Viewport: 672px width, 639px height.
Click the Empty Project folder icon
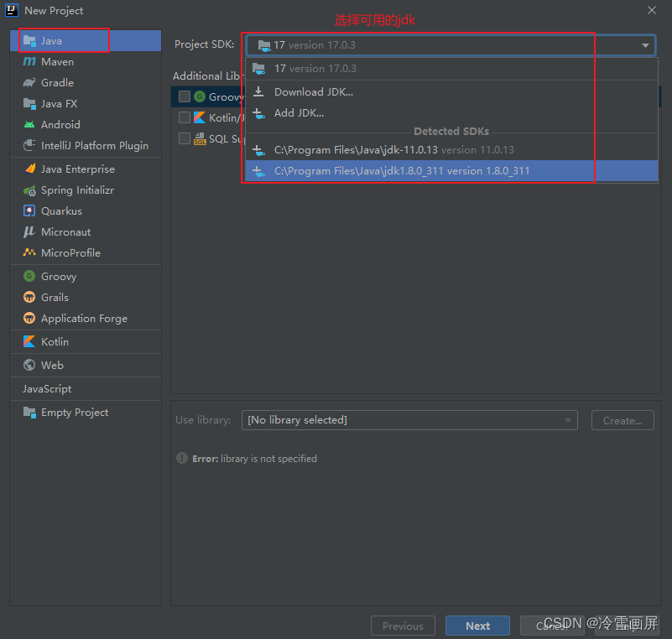click(x=29, y=413)
